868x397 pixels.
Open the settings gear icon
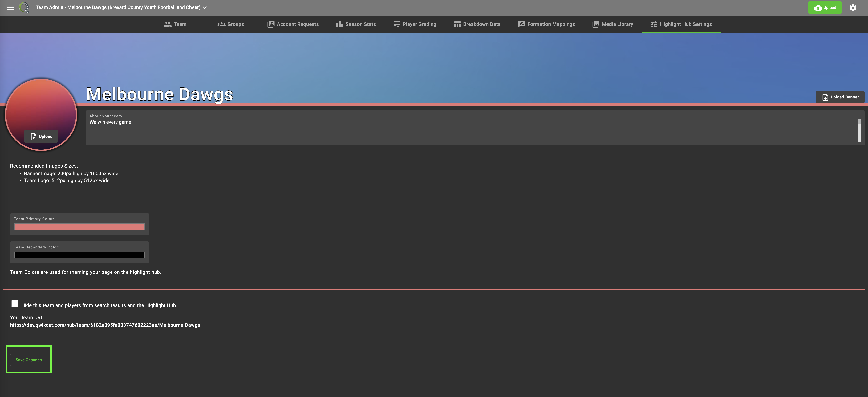pos(853,7)
